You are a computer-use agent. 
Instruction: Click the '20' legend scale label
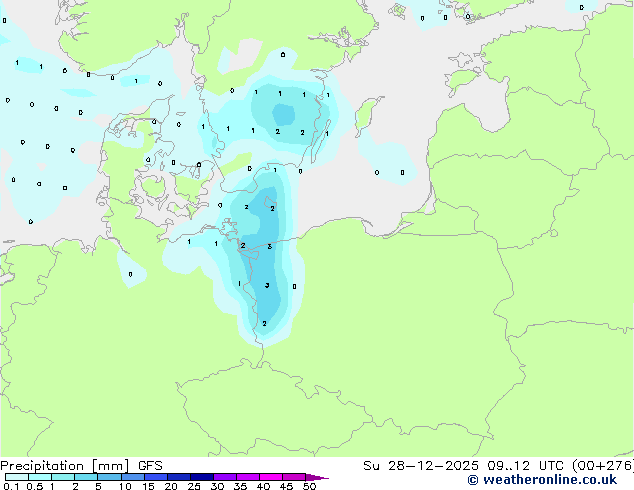click(171, 486)
